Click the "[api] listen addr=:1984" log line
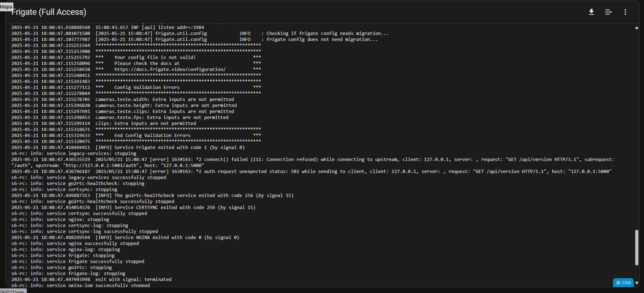Viewport: 644px width, 293px height. (108, 28)
